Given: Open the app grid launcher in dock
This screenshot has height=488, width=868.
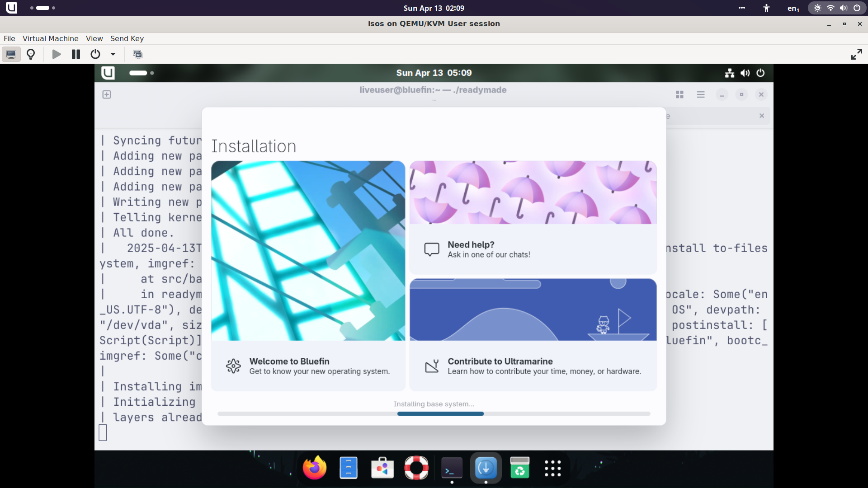Looking at the screenshot, I should point(552,468).
